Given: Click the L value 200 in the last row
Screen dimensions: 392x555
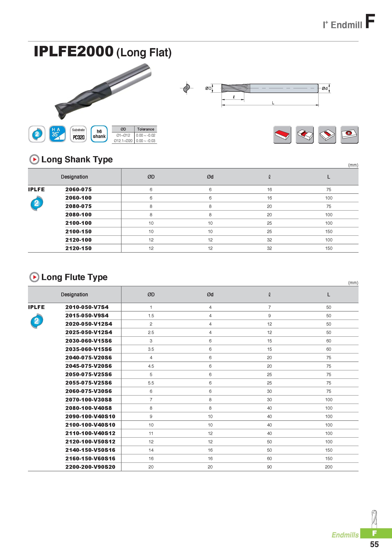Looking at the screenshot, I should click(x=328, y=467).
